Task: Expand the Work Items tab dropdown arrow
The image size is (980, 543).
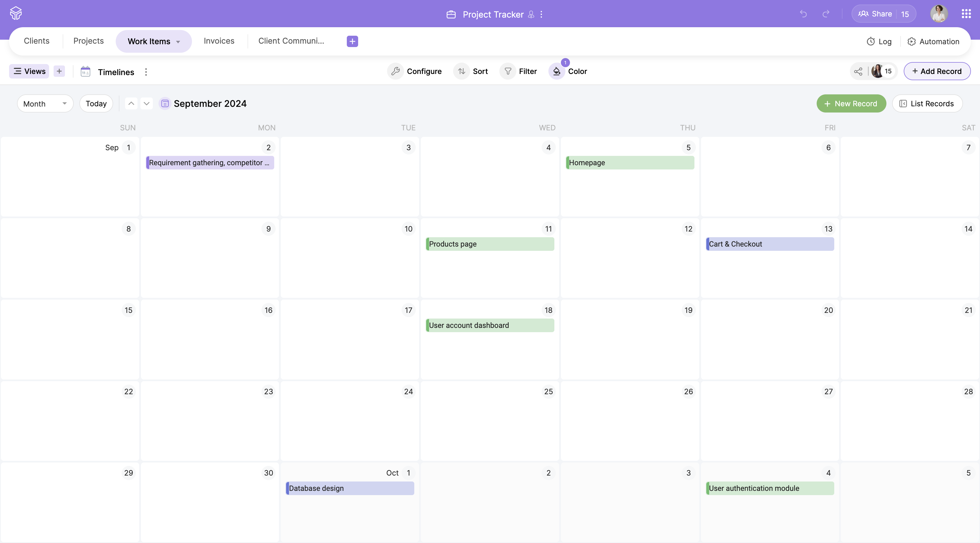Action: pos(178,42)
